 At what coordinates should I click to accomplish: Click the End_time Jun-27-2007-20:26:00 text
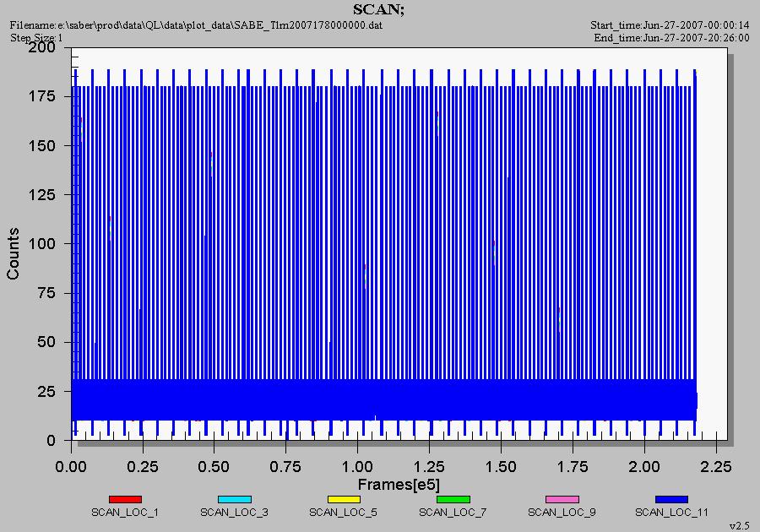click(x=671, y=38)
